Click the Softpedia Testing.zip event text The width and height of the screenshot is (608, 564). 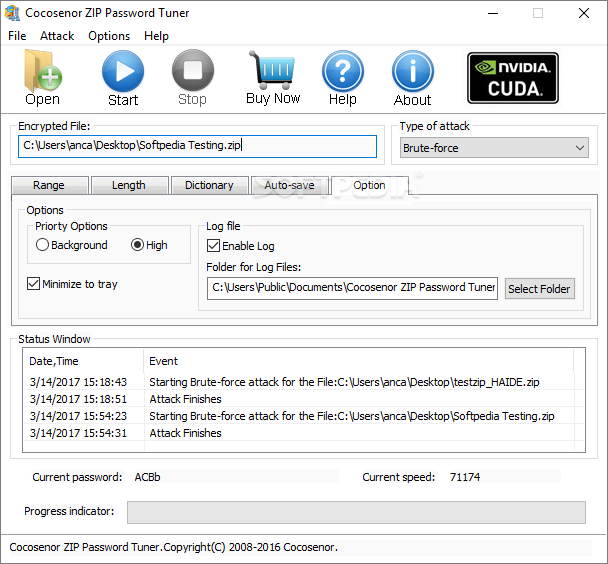(x=352, y=416)
